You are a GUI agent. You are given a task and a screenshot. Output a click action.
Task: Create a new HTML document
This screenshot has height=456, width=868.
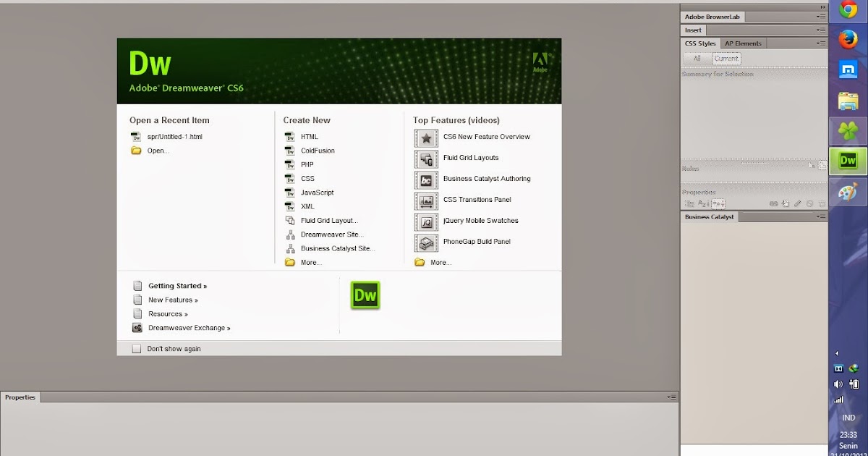[x=309, y=137]
